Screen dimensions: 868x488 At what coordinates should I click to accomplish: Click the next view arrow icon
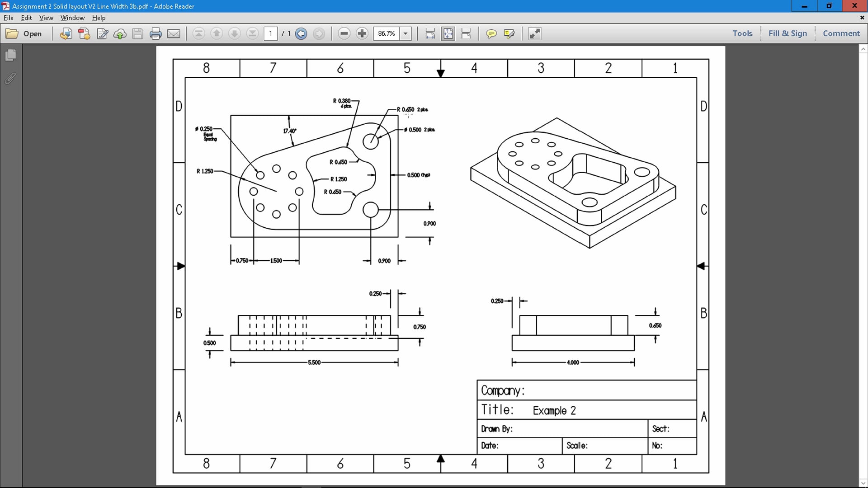(319, 33)
